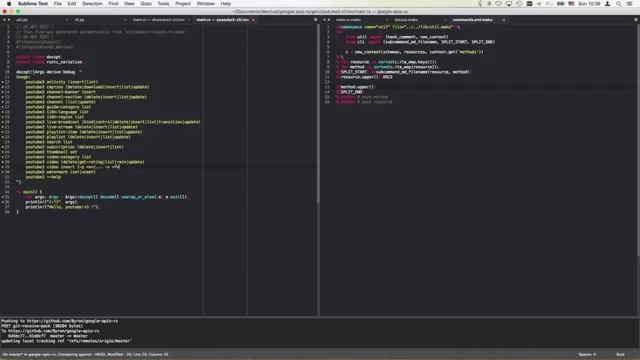The height and width of the screenshot is (360, 640).
Task: Switch to the main.rs.mako tab
Action: coord(348,20)
